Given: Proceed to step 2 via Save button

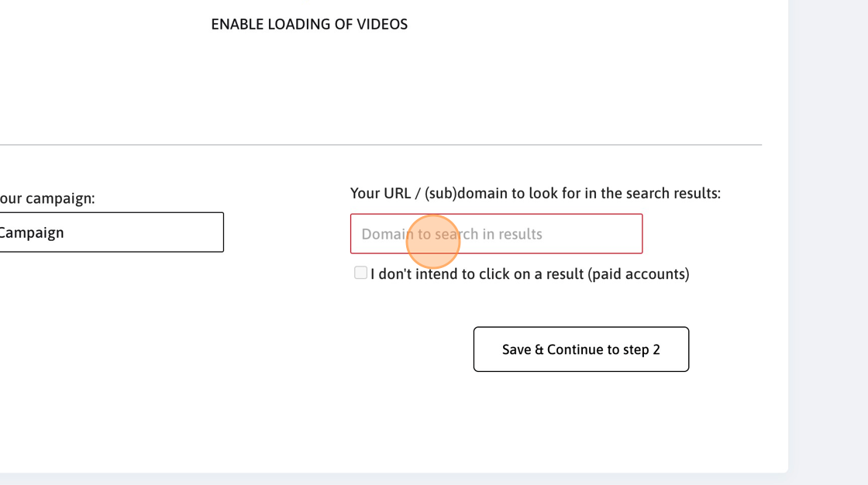Looking at the screenshot, I should [580, 349].
